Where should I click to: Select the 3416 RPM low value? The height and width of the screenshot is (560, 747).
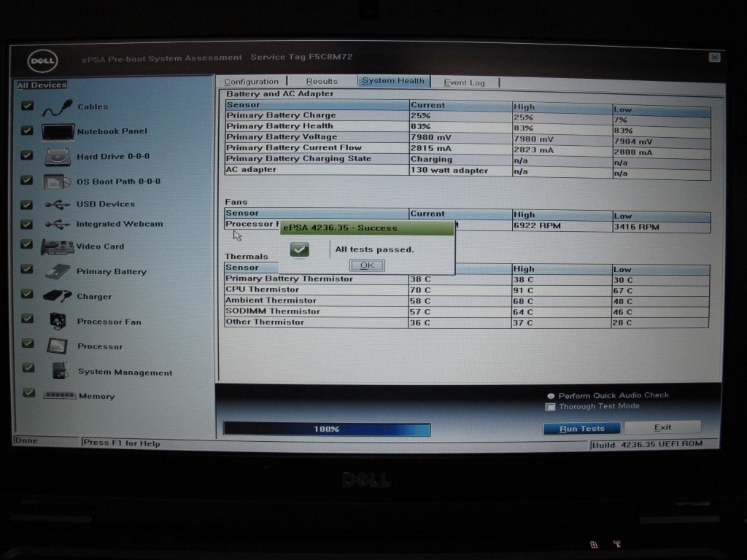(636, 227)
